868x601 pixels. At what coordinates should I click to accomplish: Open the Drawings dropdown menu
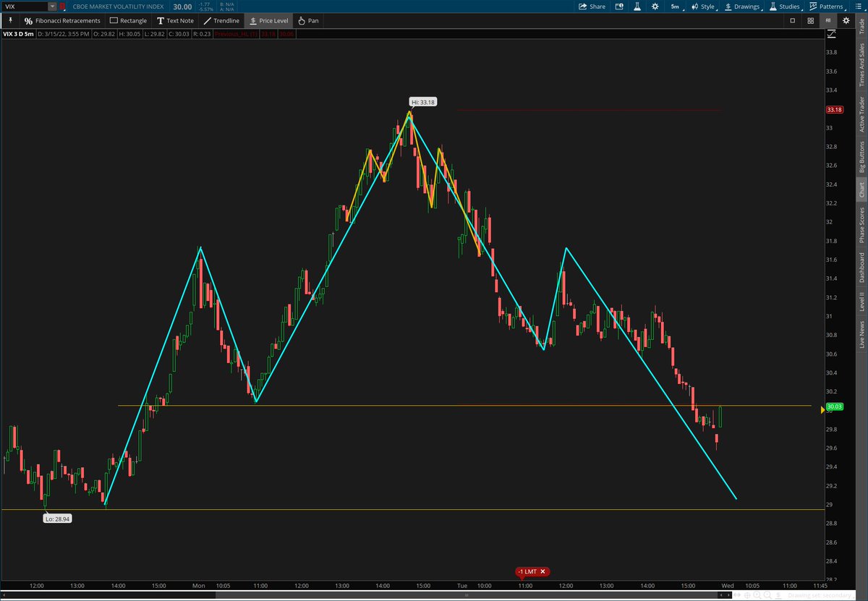point(742,7)
